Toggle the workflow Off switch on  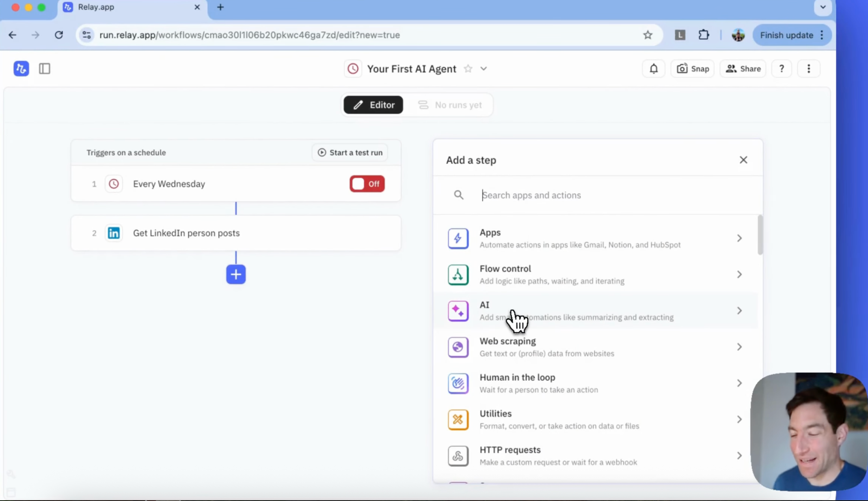click(367, 184)
